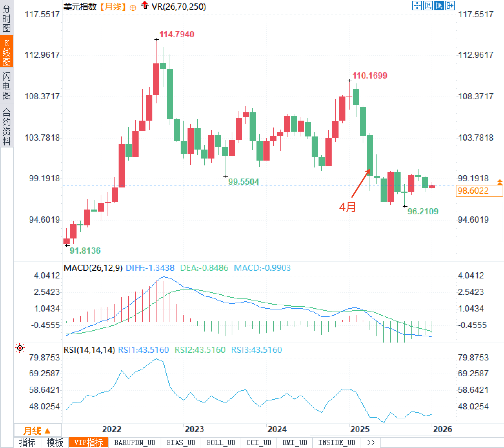
Task: Select the 指标 bottom tab
Action: pos(27,442)
